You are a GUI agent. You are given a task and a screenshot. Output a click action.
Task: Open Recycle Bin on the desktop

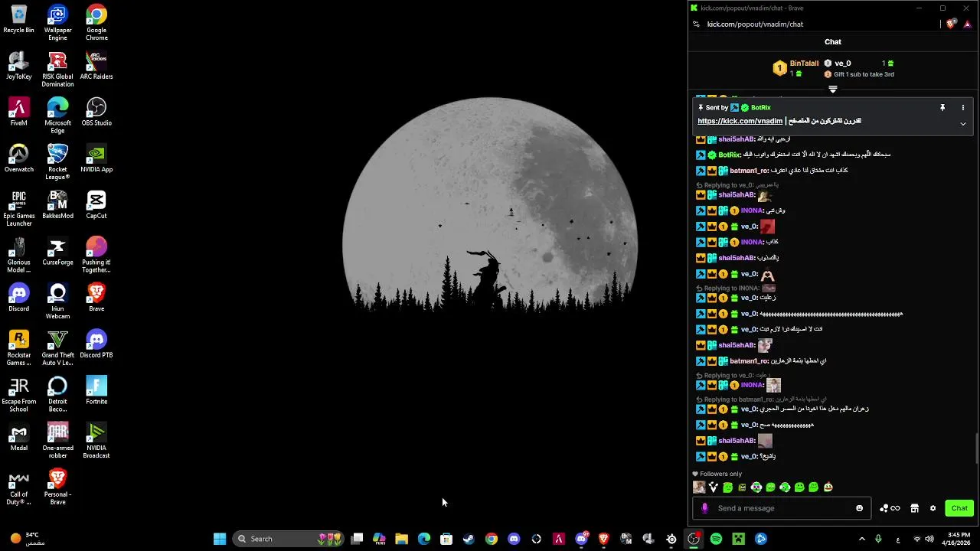click(18, 20)
